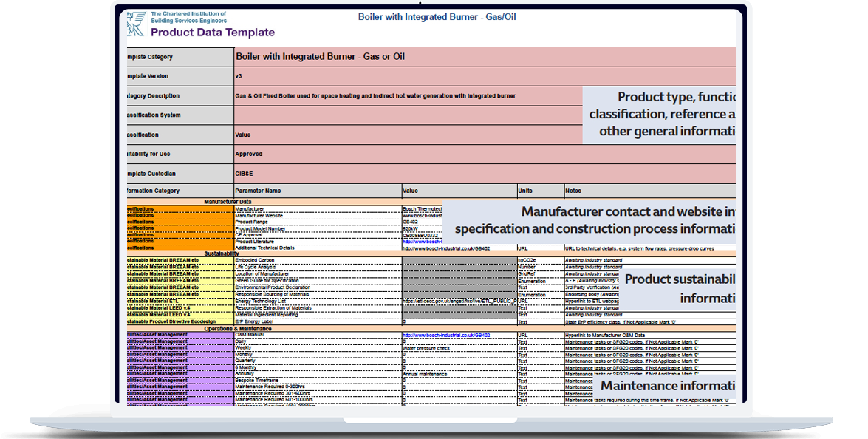Click the CIBSE logo icon

137,24
